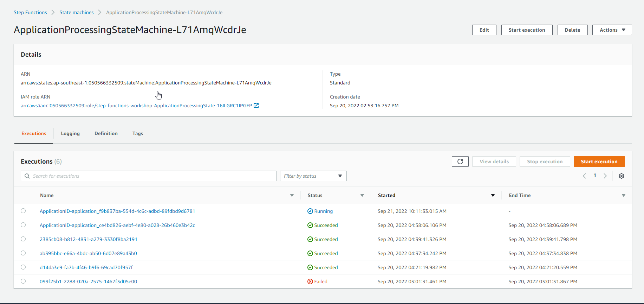Click end time Sep 20, 2022 04:58:06.689 PM
Image resolution: width=644 pixels, height=304 pixels.
pyautogui.click(x=543, y=225)
